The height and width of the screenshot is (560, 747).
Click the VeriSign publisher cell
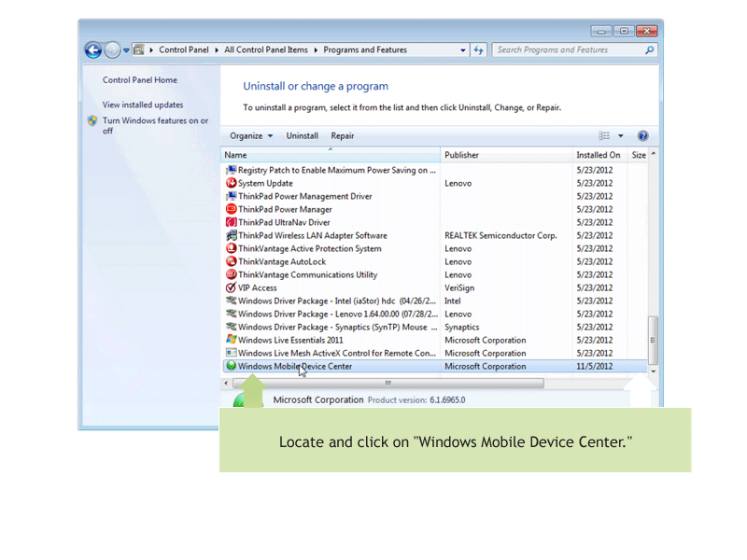pos(459,288)
